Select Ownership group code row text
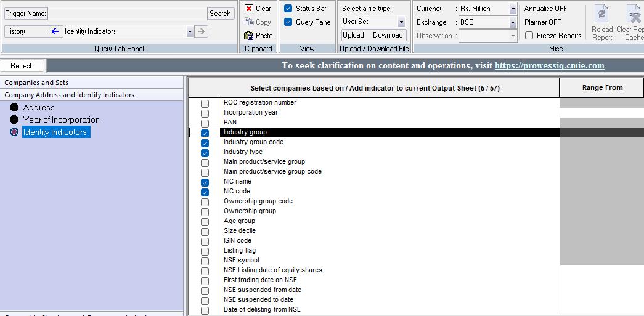This screenshot has height=316, width=644. (x=258, y=201)
